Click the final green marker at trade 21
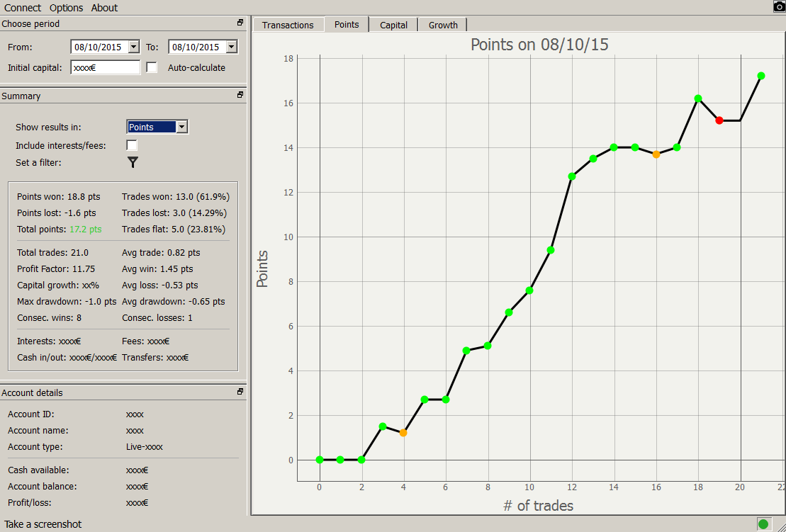This screenshot has width=786, height=532. (x=761, y=76)
